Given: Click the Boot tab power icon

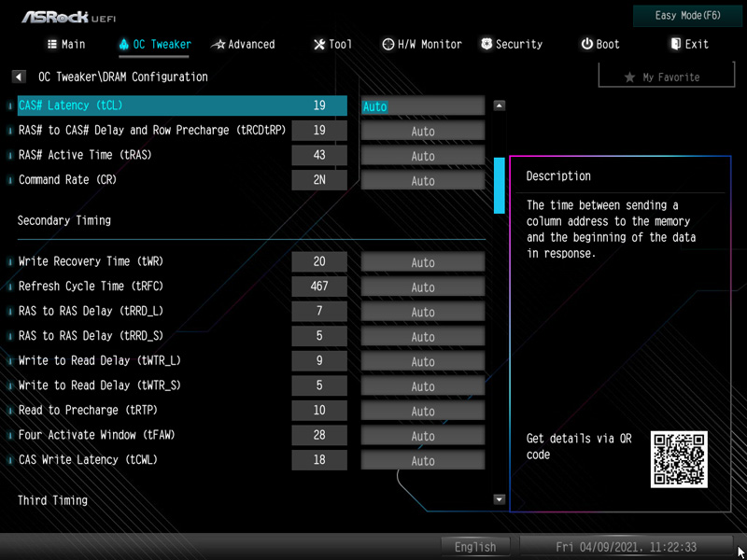Looking at the screenshot, I should [586, 44].
